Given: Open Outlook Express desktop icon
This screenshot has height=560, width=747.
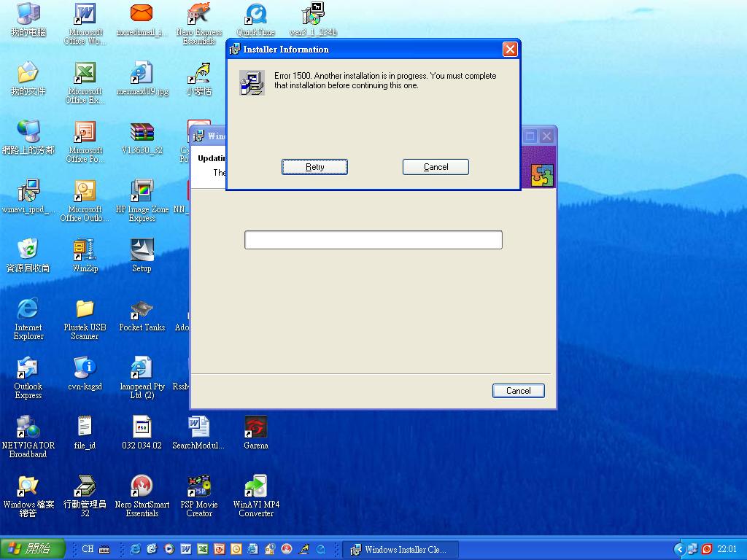Looking at the screenshot, I should tap(28, 378).
